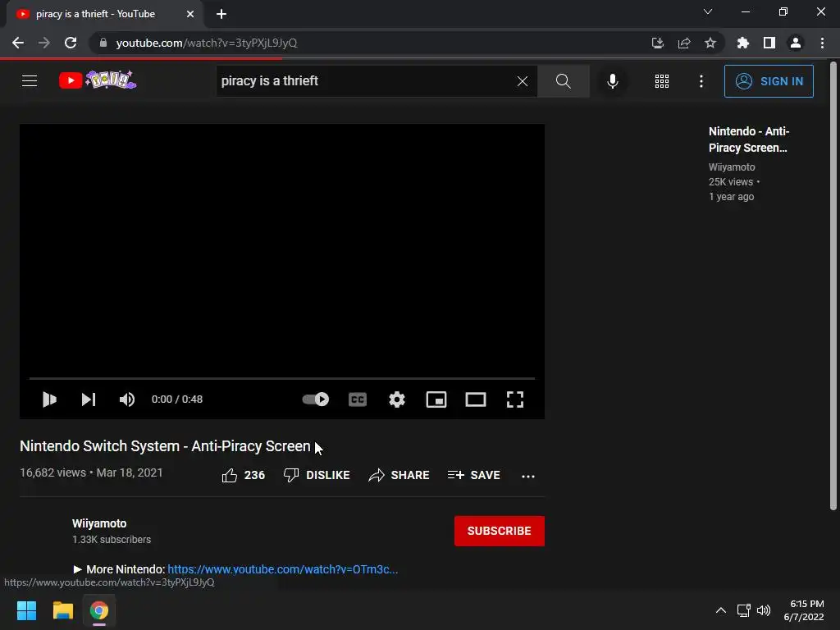Image resolution: width=840 pixels, height=630 pixels.
Task: Click inside the search field text
Action: [x=269, y=81]
